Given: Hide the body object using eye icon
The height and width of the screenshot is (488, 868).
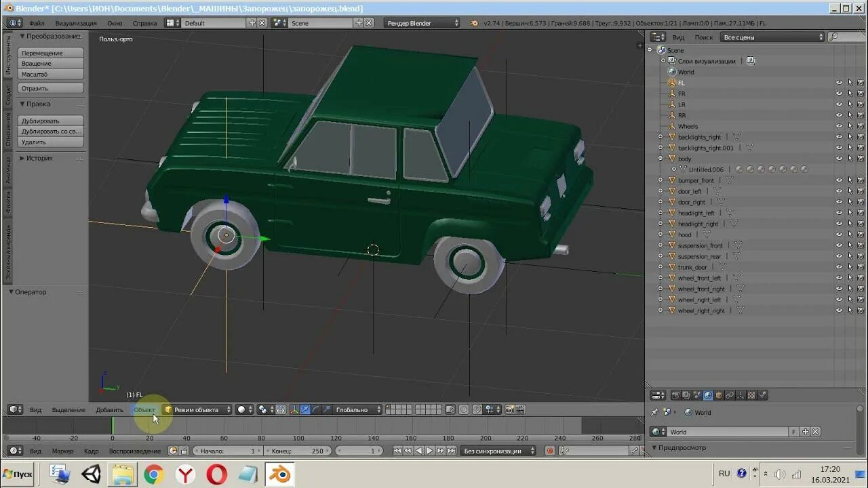Looking at the screenshot, I should point(839,159).
